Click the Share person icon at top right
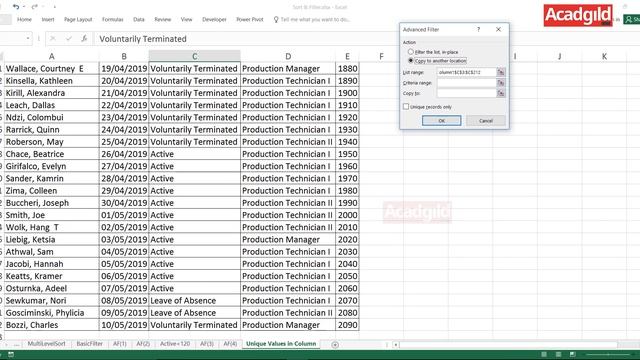 (x=629, y=19)
